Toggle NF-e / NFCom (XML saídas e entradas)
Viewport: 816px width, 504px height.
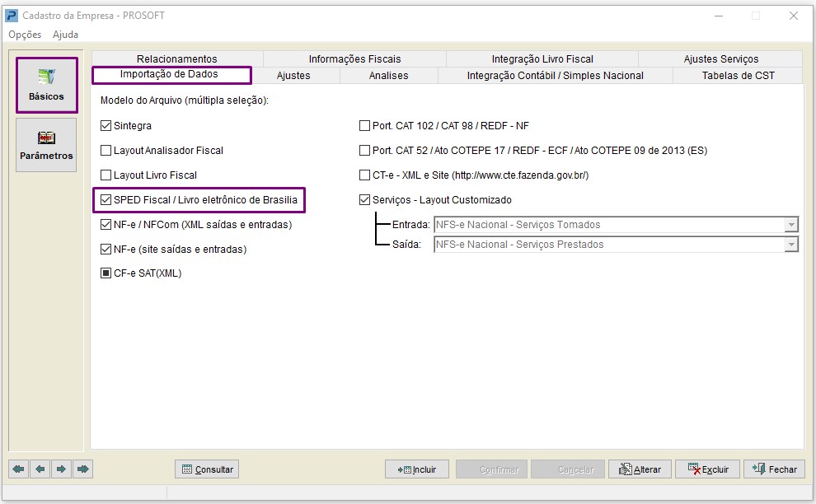tap(106, 224)
